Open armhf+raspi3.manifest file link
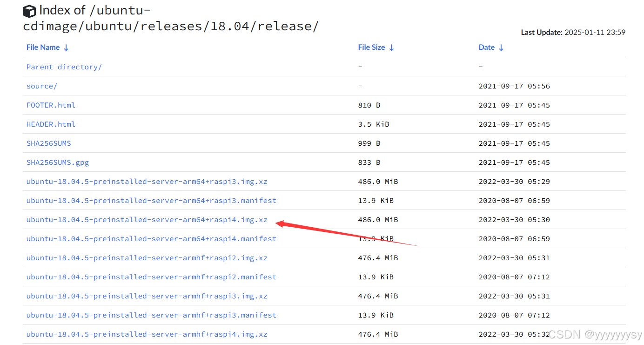 151,315
